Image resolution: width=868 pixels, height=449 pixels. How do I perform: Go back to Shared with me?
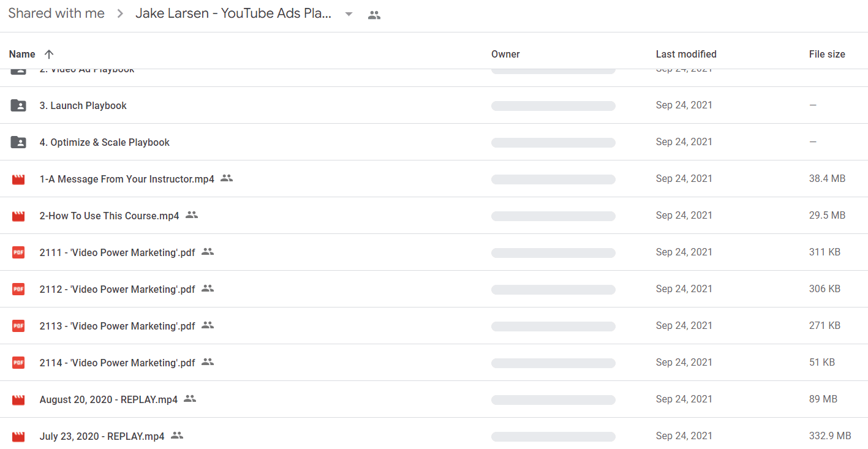click(x=56, y=13)
